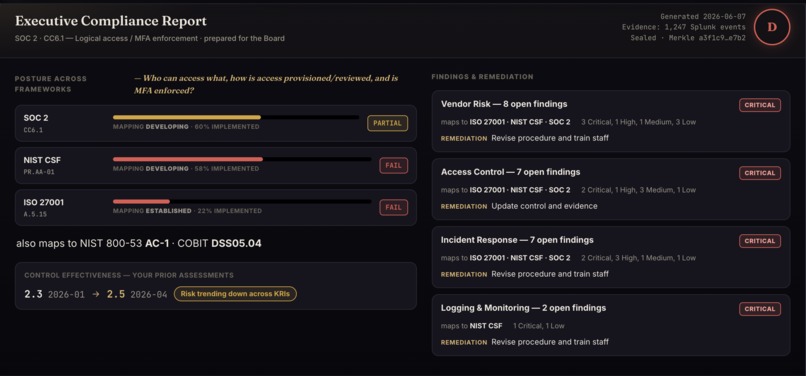The height and width of the screenshot is (376, 806).
Task: Click the circular D grade badge
Action: [772, 27]
